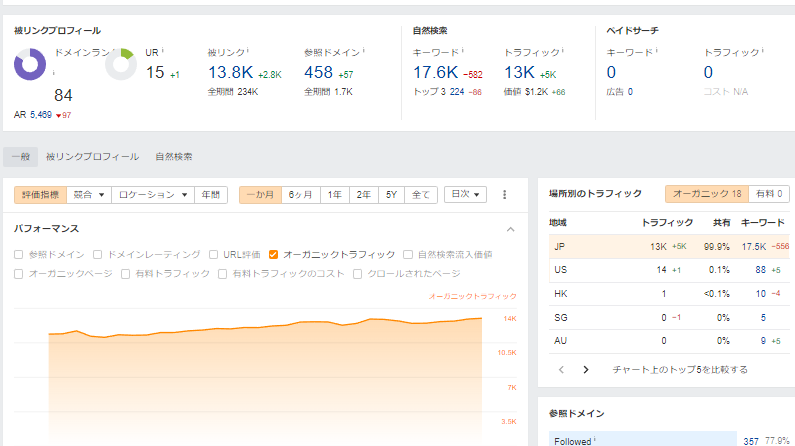Switch to the 被リンクプロフィール tab
The height and width of the screenshot is (446, 795).
click(92, 157)
